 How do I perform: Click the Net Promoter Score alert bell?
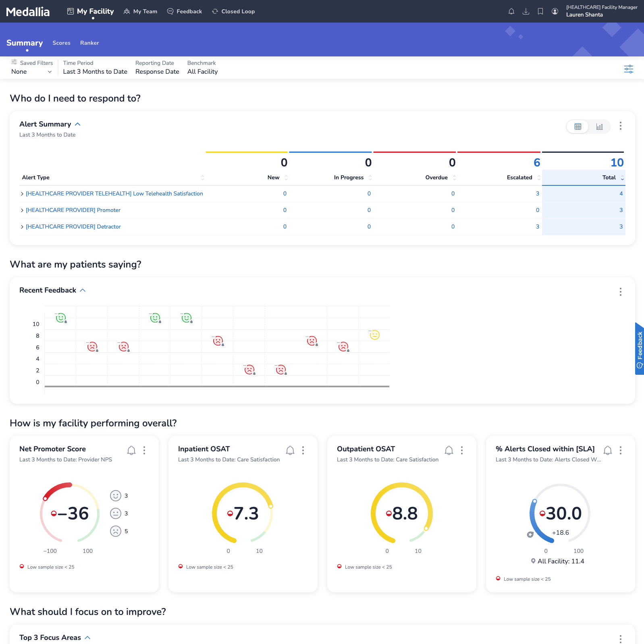[x=131, y=450]
